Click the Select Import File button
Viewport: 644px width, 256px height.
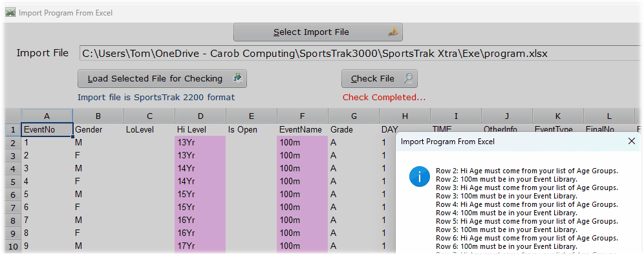point(318,32)
